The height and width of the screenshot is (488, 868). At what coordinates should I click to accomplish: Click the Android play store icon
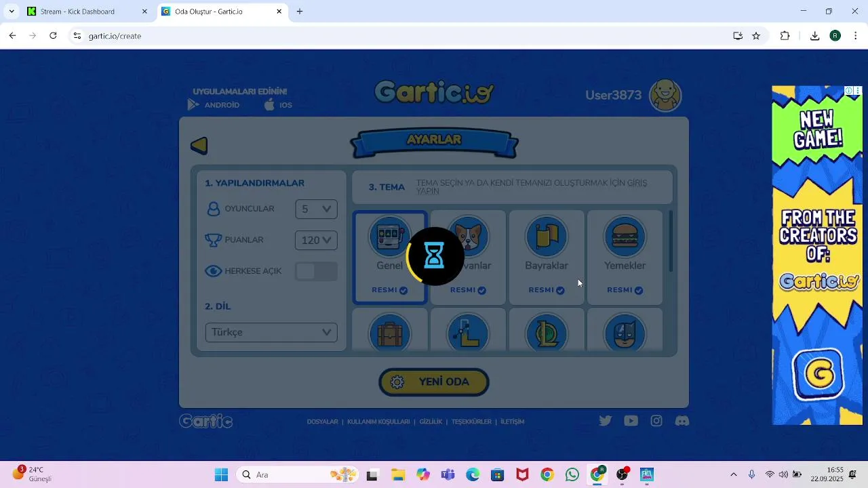pos(193,105)
